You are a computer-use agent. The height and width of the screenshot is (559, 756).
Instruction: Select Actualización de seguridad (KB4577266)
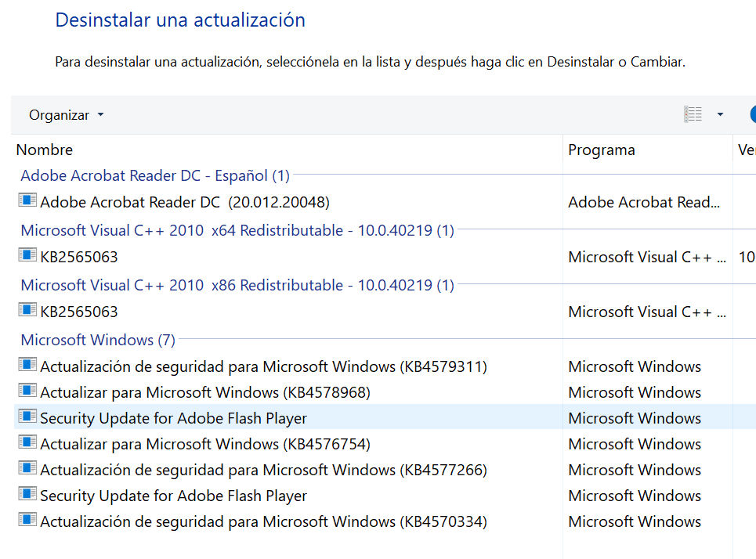263,470
